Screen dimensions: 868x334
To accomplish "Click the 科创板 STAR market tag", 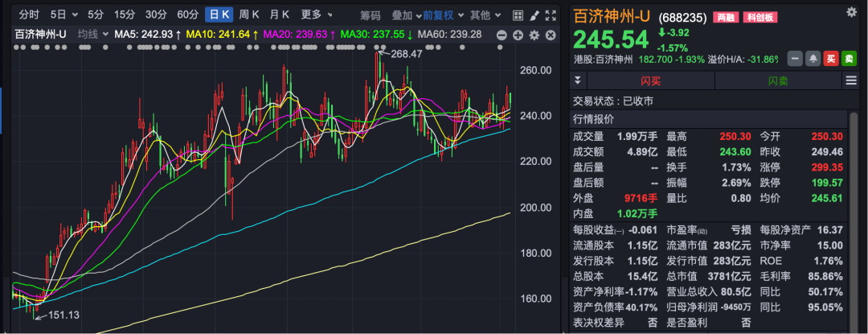I will (759, 17).
